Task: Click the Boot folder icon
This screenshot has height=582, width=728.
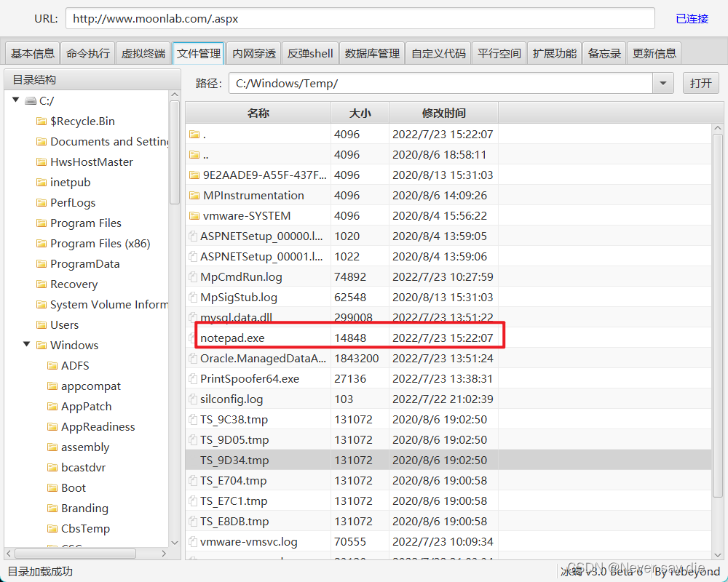Action: click(52, 487)
